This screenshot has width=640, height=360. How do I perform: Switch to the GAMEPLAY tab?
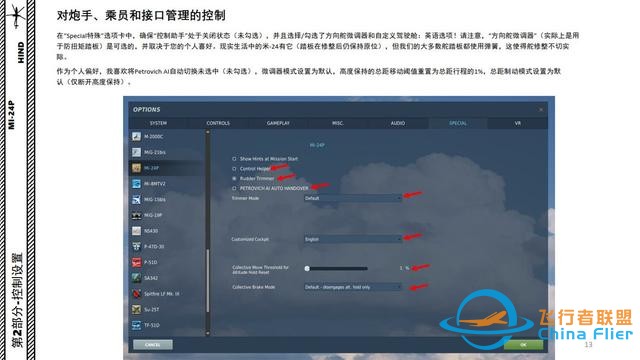coord(278,123)
